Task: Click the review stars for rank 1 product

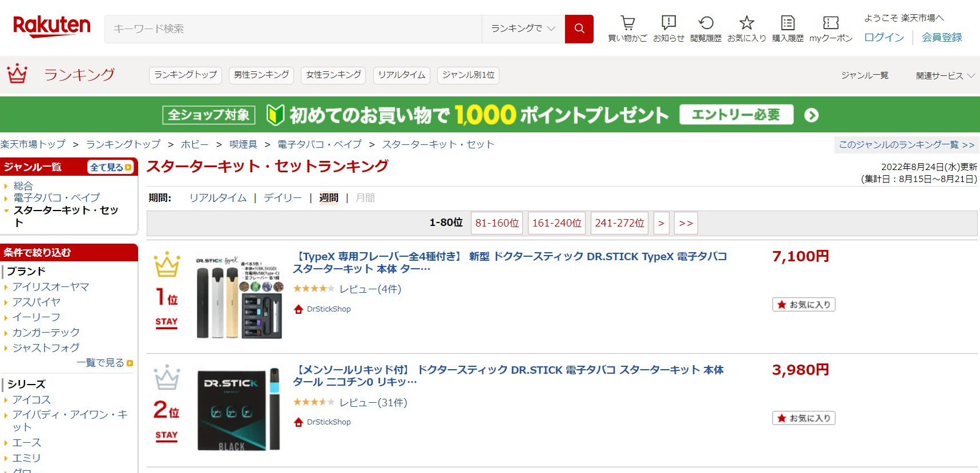Action: tap(313, 289)
